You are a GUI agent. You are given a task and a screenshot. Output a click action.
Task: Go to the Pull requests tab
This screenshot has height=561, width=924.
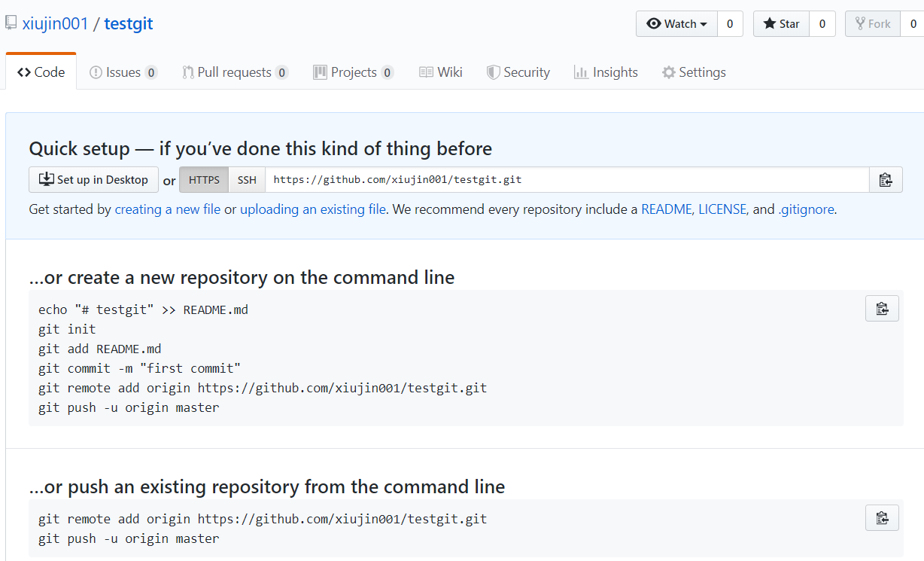(x=234, y=72)
